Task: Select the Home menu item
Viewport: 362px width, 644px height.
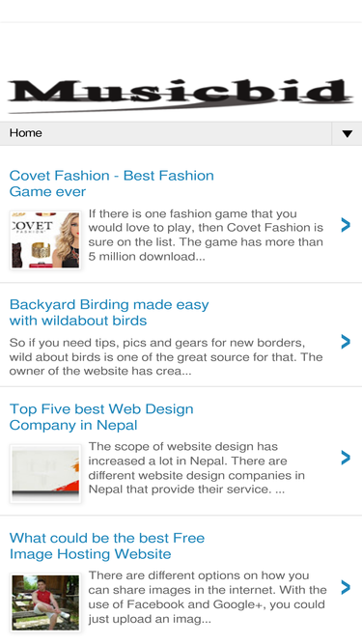Action: tap(25, 133)
